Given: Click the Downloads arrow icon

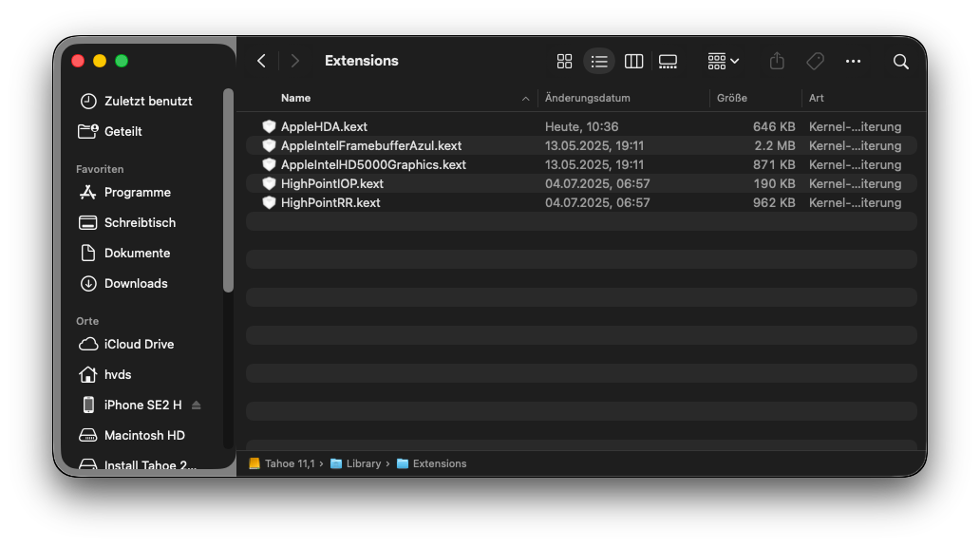Looking at the screenshot, I should (88, 283).
